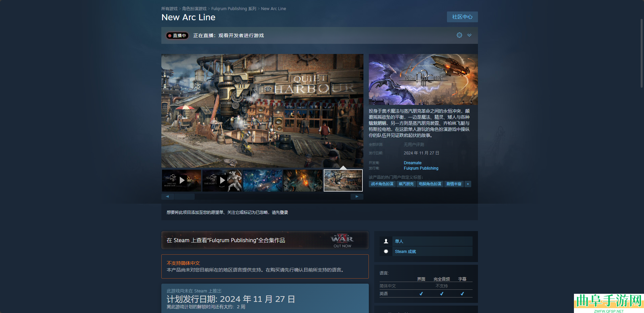This screenshot has width=644, height=313.
Task: Open the Dreamate developer link
Action: 413,163
